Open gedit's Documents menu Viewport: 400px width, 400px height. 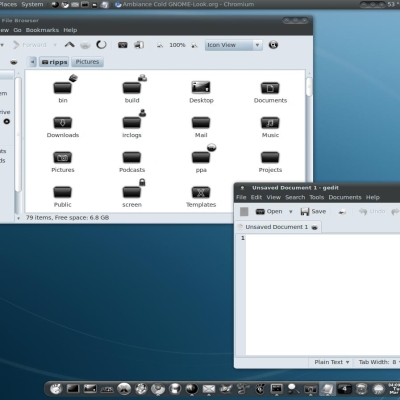pos(345,197)
